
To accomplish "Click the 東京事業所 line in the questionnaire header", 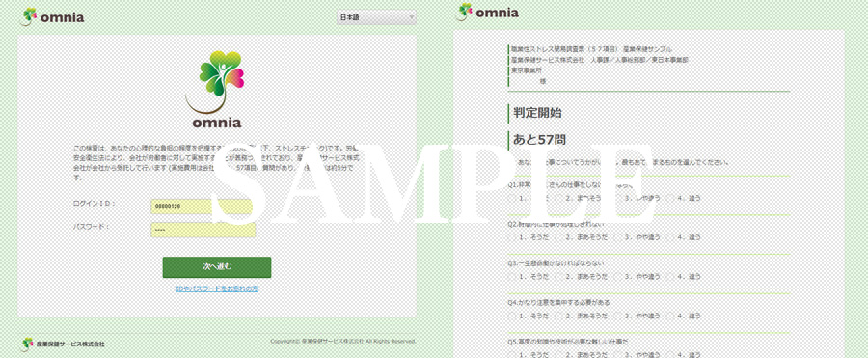I will tap(526, 70).
